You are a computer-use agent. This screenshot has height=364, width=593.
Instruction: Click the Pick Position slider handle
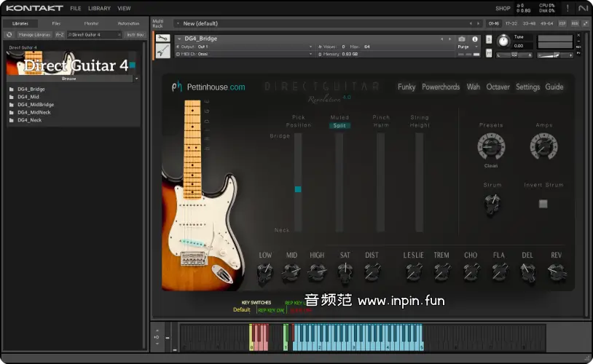(297, 189)
